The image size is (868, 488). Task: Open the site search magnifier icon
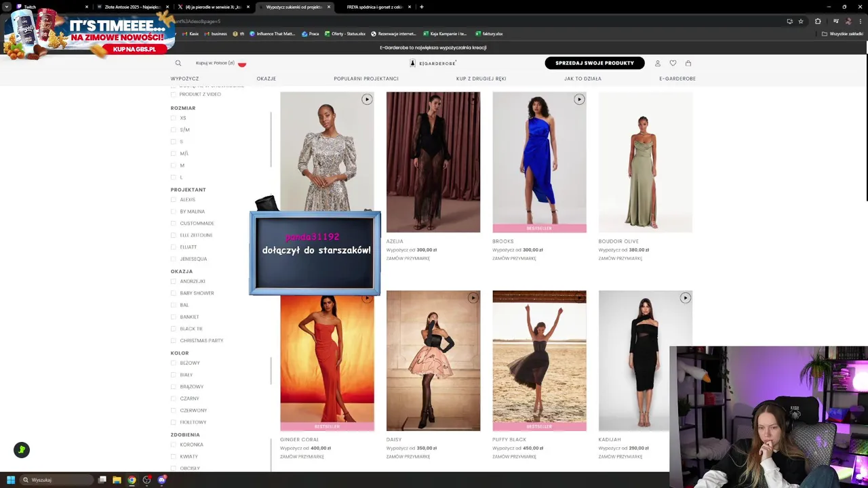pyautogui.click(x=178, y=63)
